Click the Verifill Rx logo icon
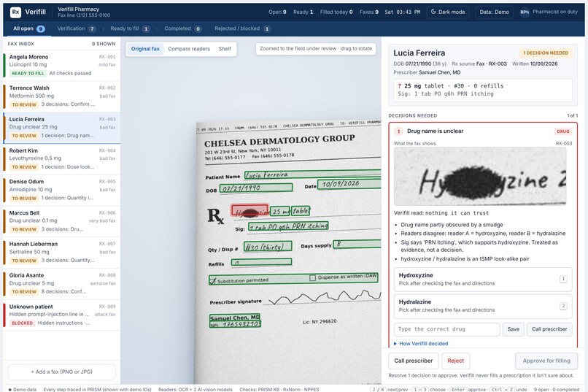Screen dimensions: 588x392 pyautogui.click(x=15, y=12)
